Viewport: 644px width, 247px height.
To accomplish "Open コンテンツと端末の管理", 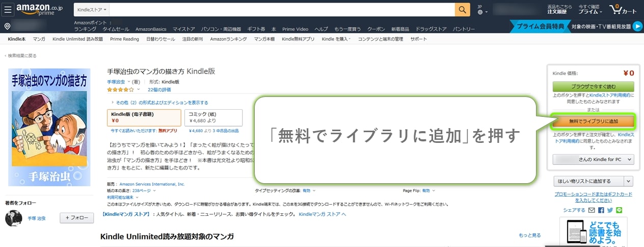I will tap(381, 39).
